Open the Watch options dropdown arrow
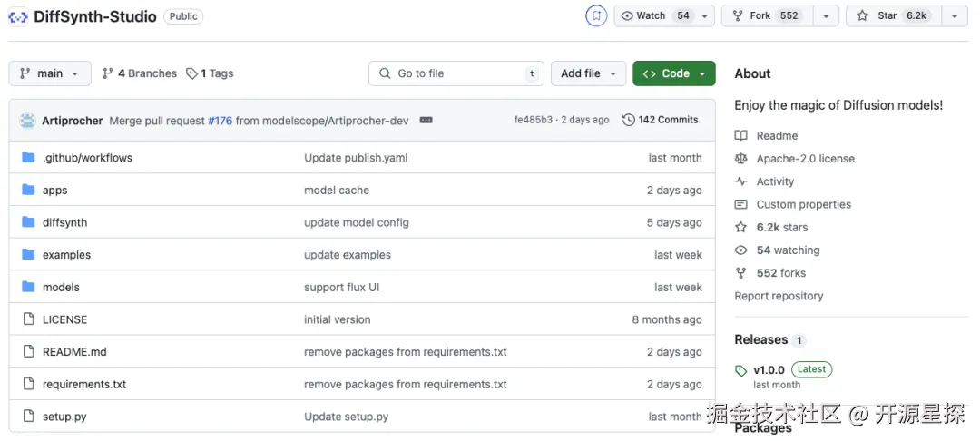980x441 pixels. click(x=704, y=16)
